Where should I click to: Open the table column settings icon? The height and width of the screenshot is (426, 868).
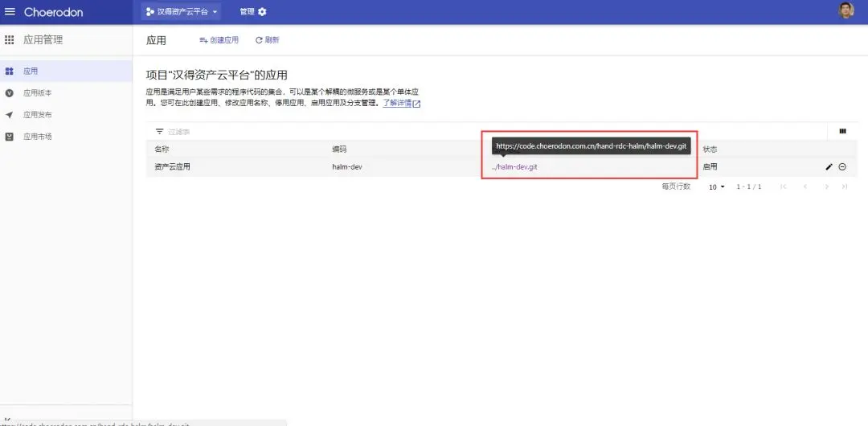click(x=842, y=131)
